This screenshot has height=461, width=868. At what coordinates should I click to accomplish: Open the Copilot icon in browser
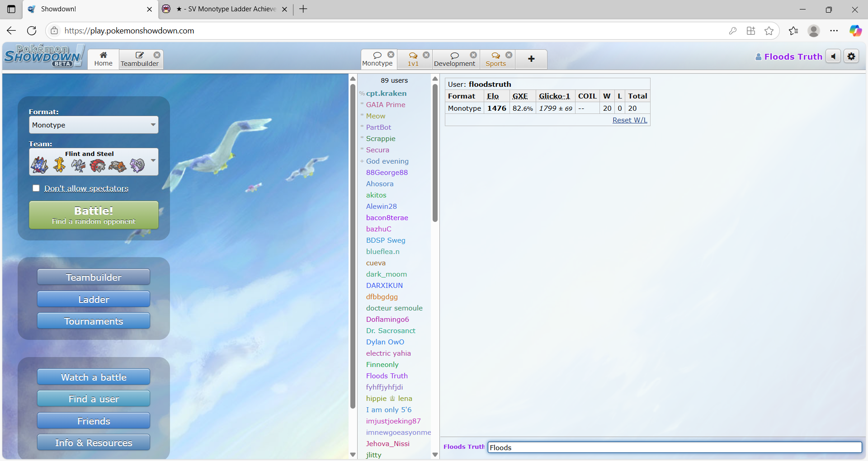coord(855,30)
